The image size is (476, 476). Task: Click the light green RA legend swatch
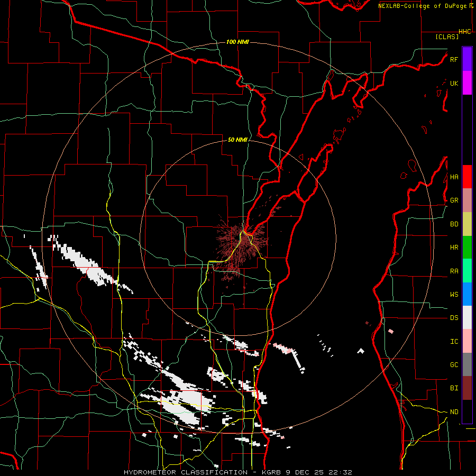(x=467, y=270)
